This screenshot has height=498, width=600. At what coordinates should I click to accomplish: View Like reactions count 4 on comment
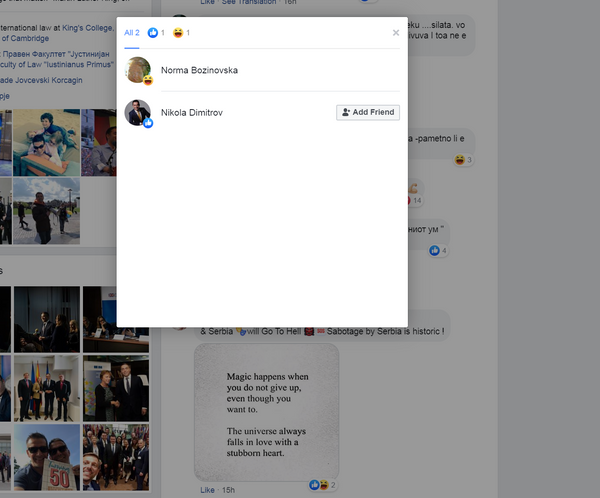438,251
